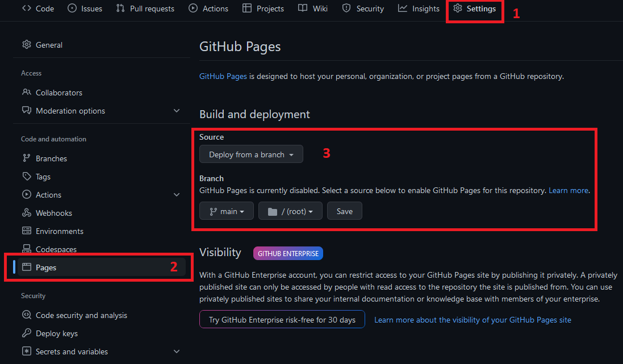Expand the sidebar Actions chevron
Viewport: 623px width, 364px height.
click(x=177, y=195)
